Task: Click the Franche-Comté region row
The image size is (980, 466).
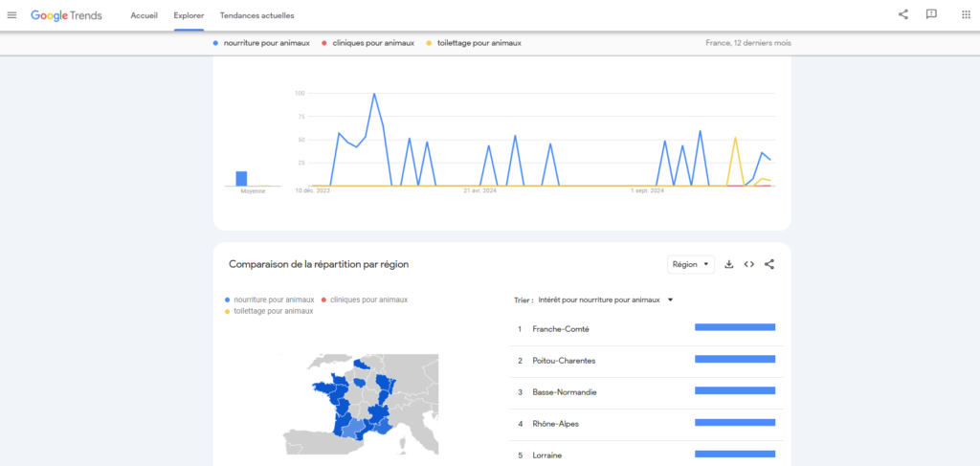Action: [x=560, y=329]
